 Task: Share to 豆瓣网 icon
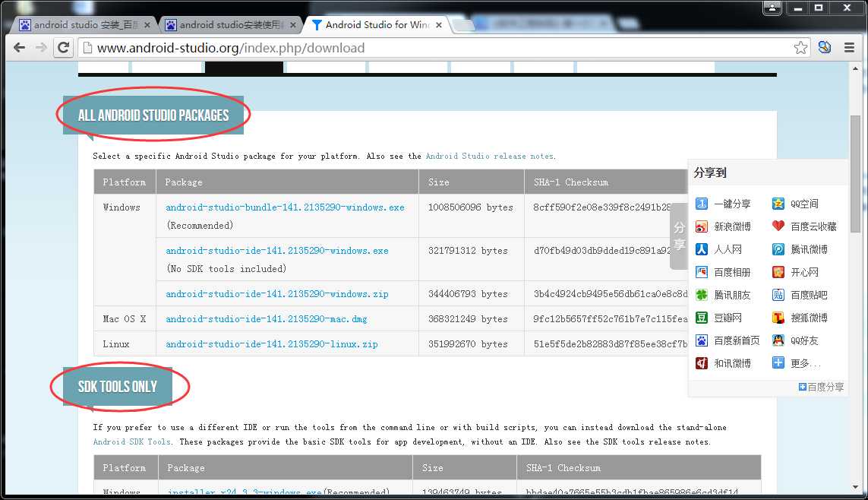[702, 318]
